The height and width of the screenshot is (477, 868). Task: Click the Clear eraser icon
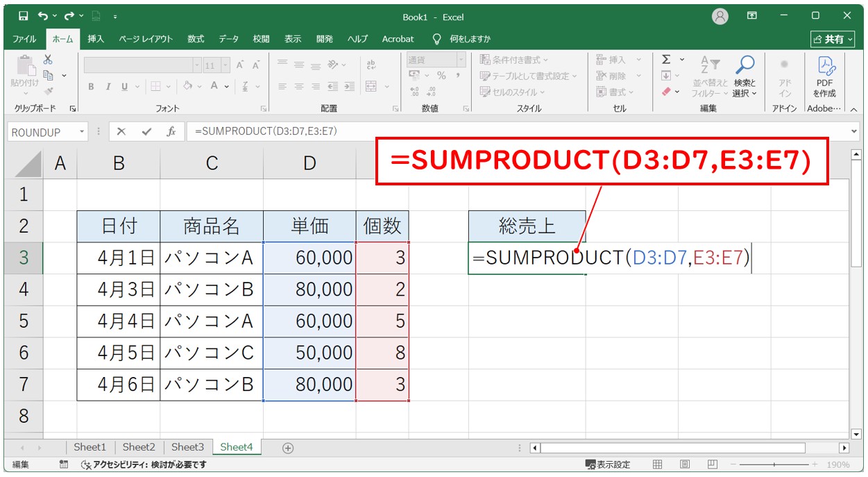click(667, 92)
